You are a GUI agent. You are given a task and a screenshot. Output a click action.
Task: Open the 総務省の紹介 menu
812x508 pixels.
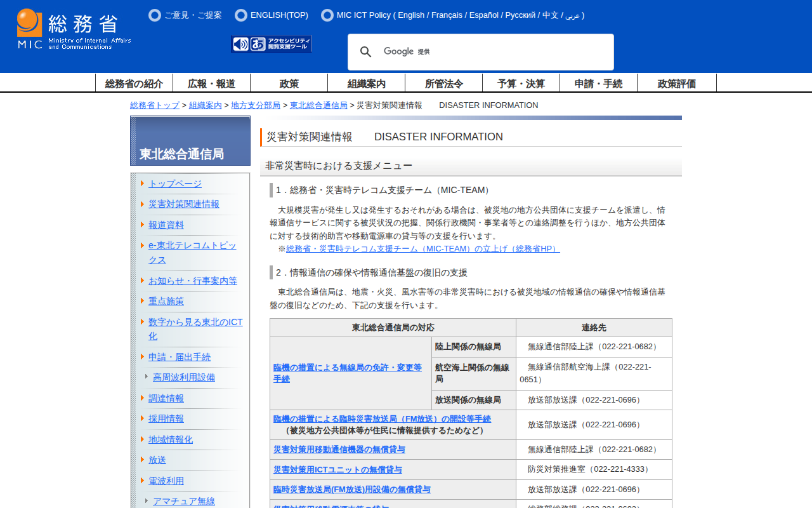[x=134, y=83]
